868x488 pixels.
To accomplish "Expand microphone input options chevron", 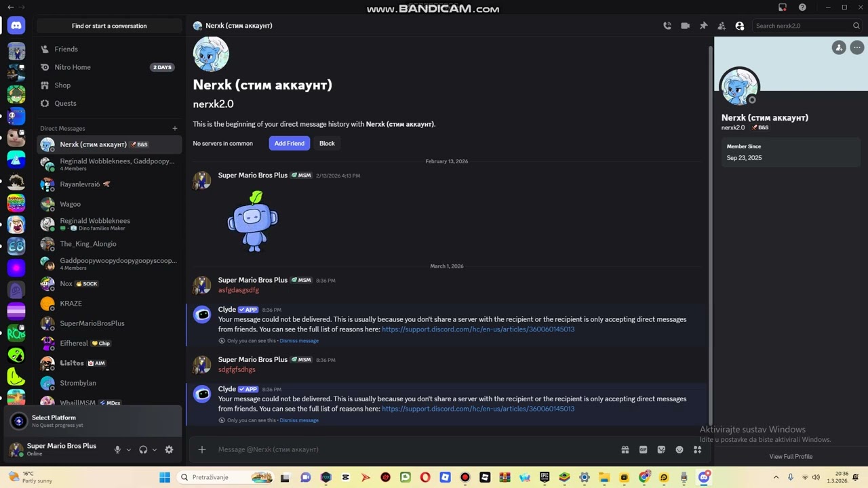I will tap(129, 449).
